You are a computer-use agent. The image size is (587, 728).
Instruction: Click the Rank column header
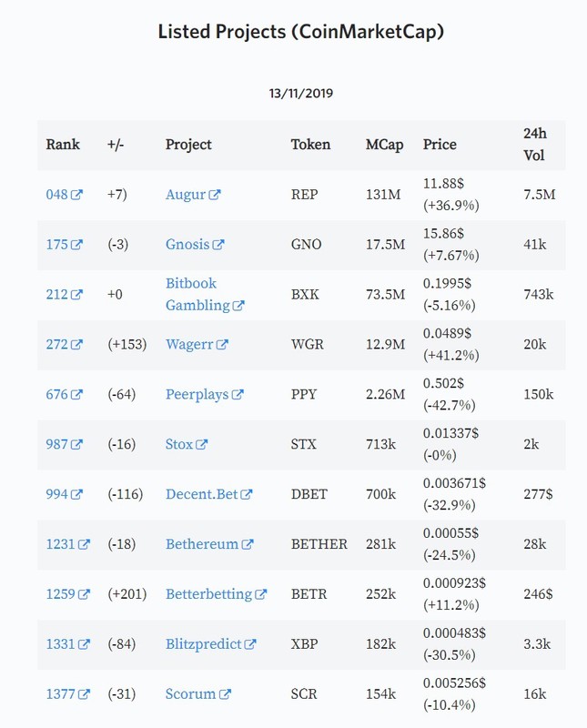63,145
